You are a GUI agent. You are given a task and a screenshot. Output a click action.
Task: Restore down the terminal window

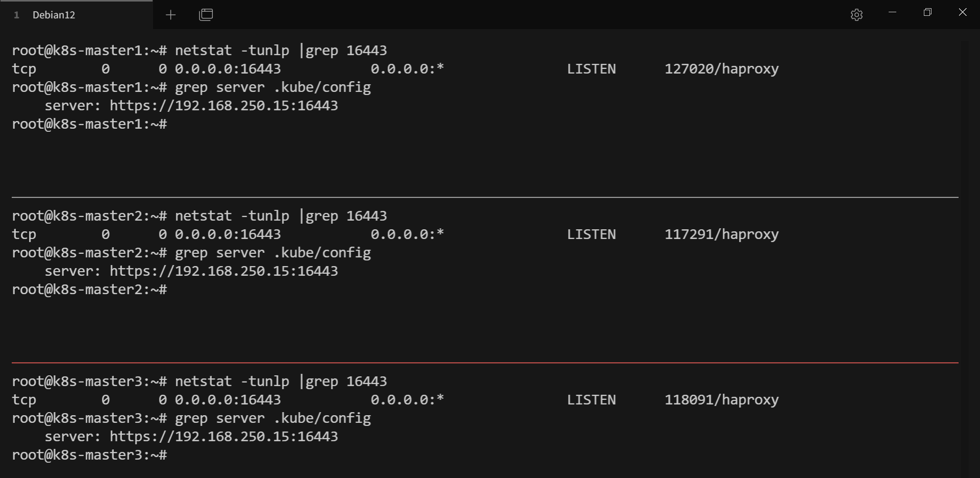coord(927,12)
